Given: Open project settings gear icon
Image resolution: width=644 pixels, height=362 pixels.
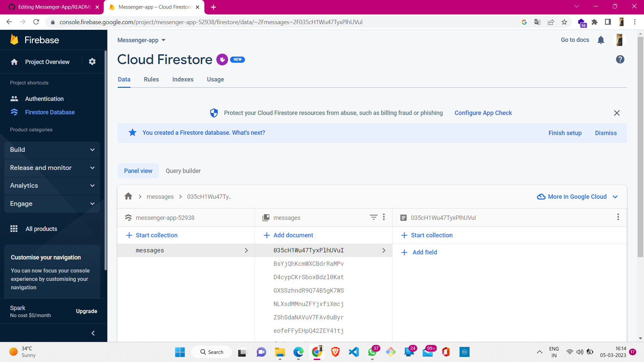Looking at the screenshot, I should (92, 62).
